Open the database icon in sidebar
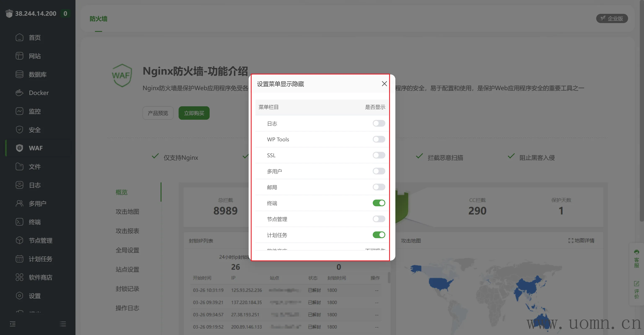 [x=19, y=74]
